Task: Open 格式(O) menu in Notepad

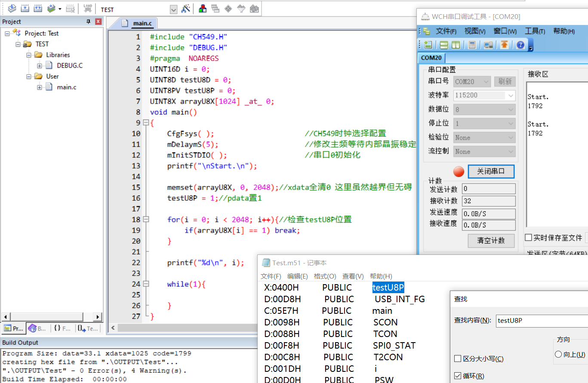Action: 325,276
